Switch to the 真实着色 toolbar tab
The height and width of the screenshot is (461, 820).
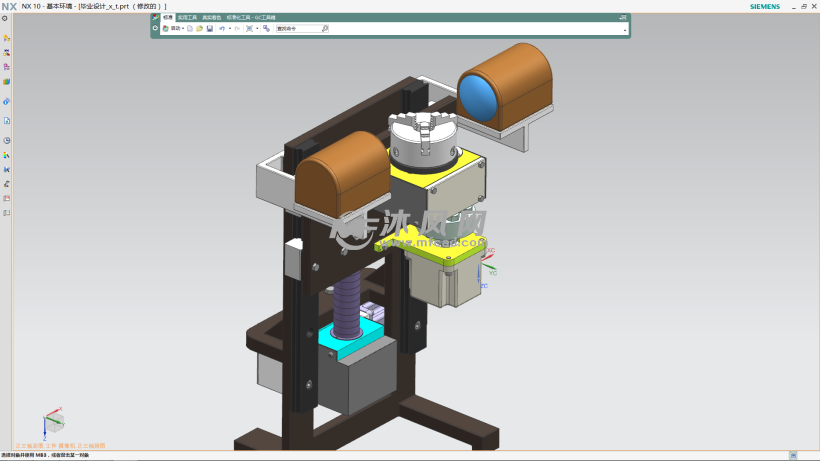pos(212,17)
